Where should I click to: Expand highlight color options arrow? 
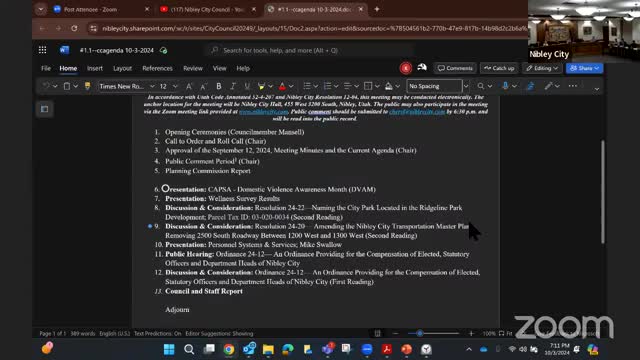270,86
